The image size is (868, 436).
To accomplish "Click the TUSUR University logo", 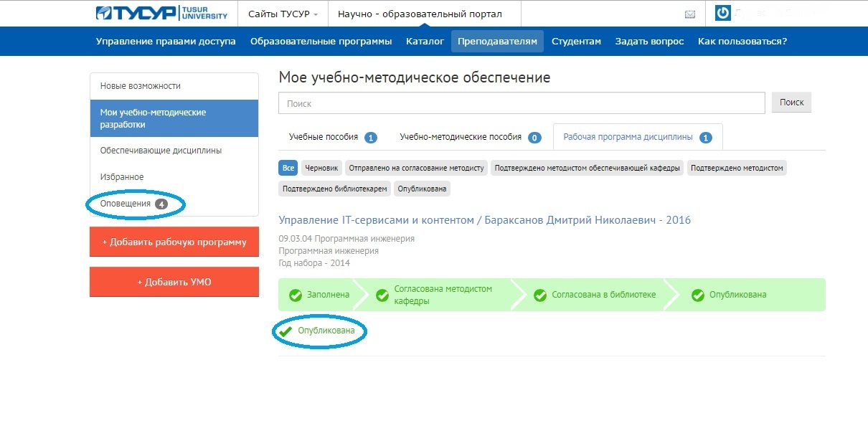I will [x=161, y=14].
